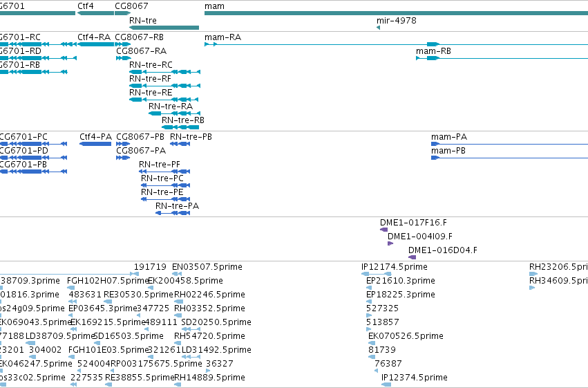This screenshot has width=588, height=388.
Task: Click the DME1-016D04.F feature label
Action: pyautogui.click(x=443, y=250)
